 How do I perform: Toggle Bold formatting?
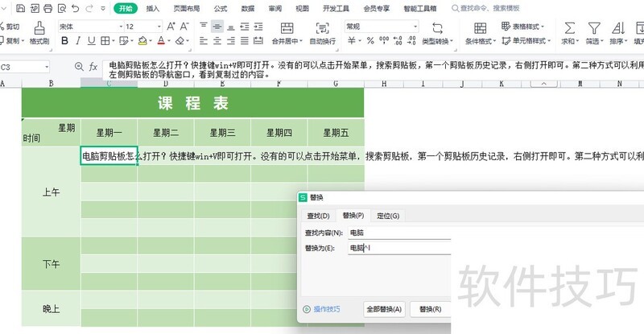[x=64, y=41]
